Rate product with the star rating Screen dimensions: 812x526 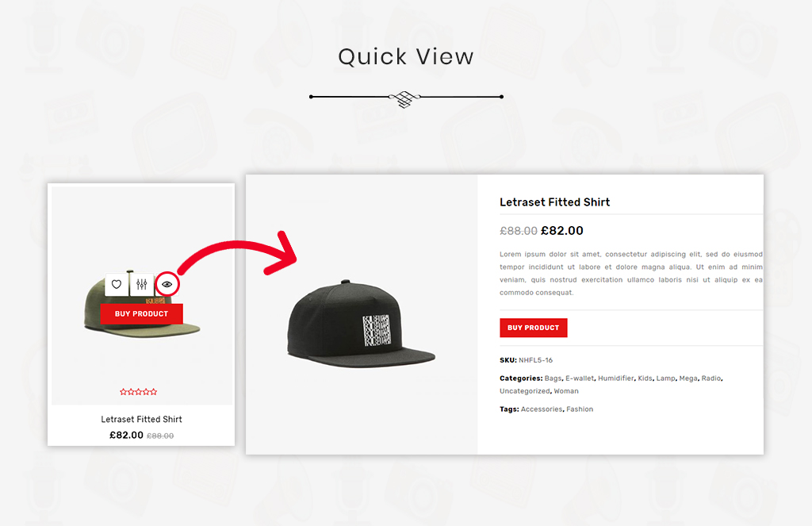tap(138, 392)
